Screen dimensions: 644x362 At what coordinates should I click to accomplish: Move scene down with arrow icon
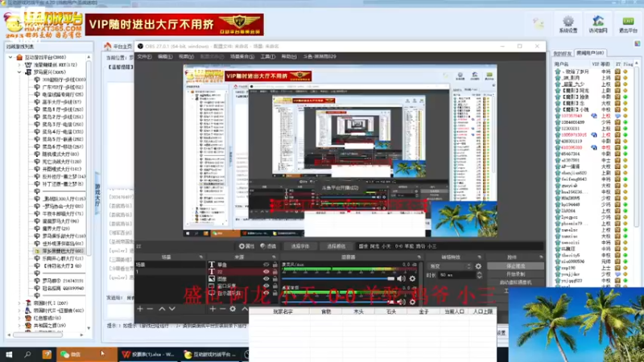point(172,309)
